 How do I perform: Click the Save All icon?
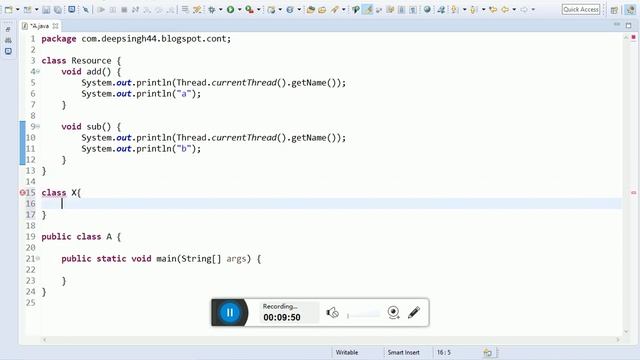pyautogui.click(x=58, y=9)
